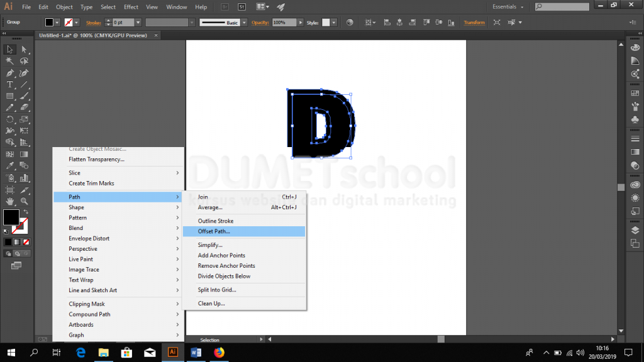Enable Draw Normal mode

pos(8,254)
